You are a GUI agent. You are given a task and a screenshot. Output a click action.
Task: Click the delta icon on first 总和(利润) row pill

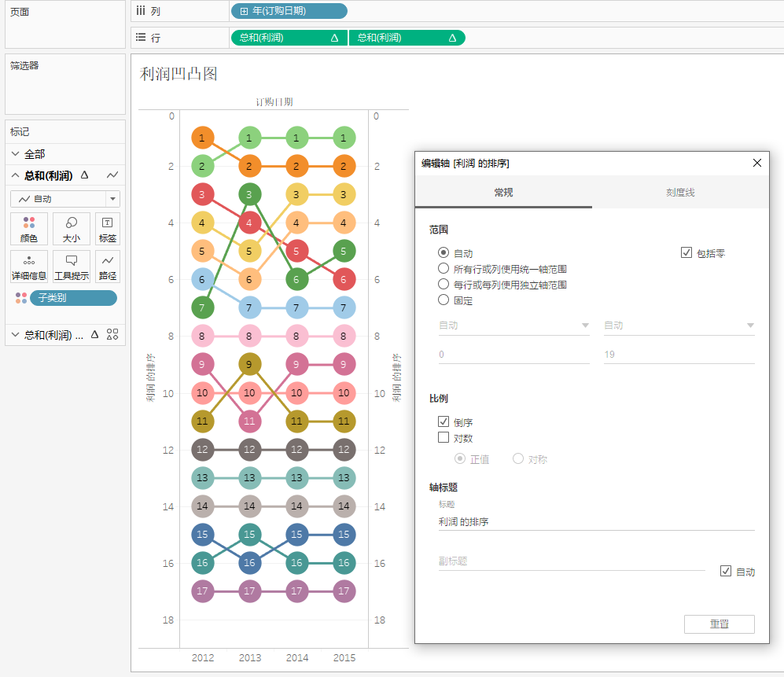pyautogui.click(x=334, y=38)
